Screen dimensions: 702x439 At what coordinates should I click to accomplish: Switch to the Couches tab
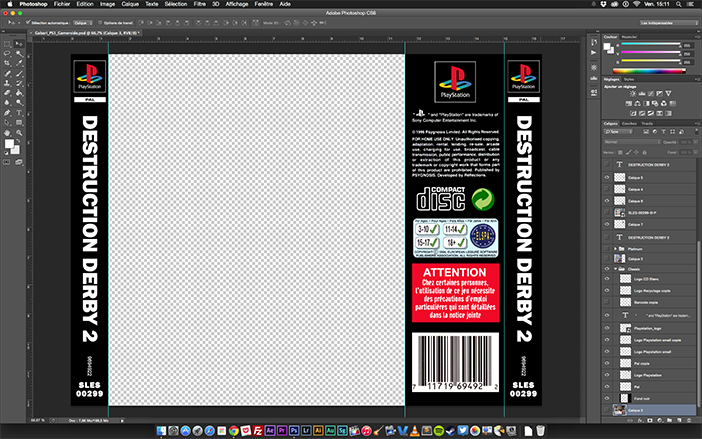point(629,124)
